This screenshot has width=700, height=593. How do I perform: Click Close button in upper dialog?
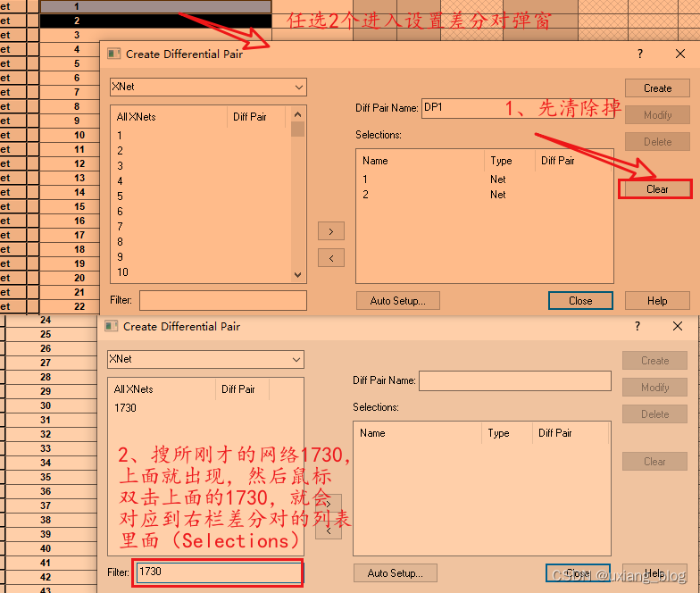(x=580, y=300)
